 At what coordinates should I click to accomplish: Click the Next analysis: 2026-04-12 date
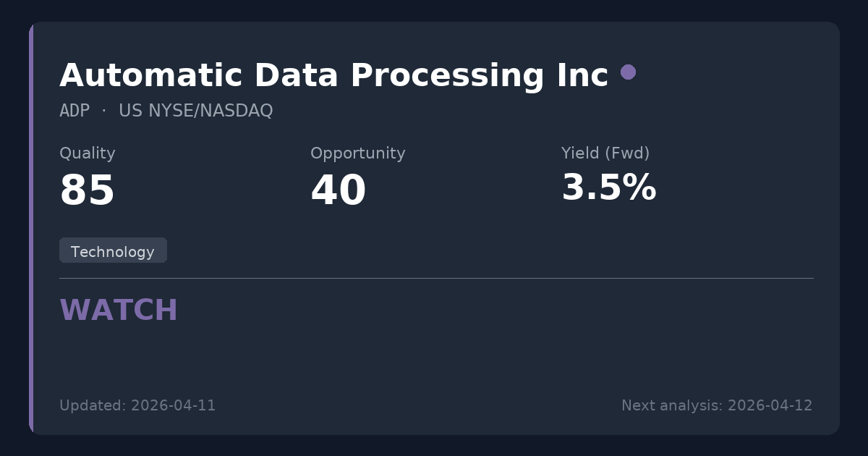(717, 405)
